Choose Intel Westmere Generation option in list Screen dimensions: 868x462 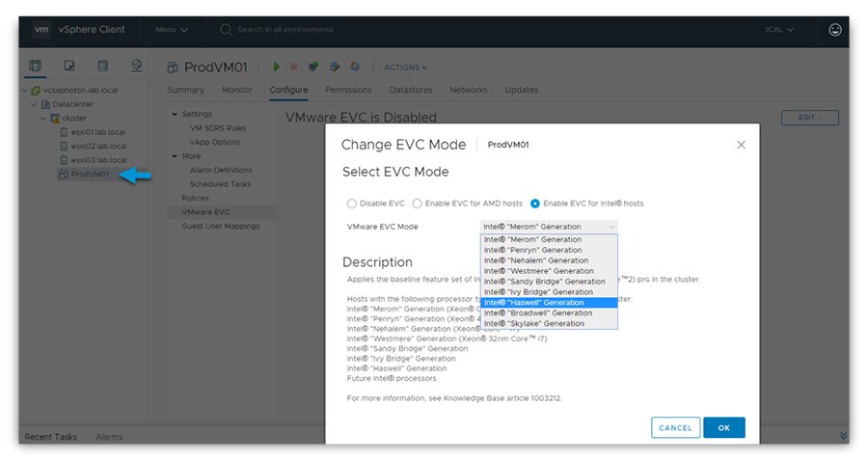coord(549,271)
